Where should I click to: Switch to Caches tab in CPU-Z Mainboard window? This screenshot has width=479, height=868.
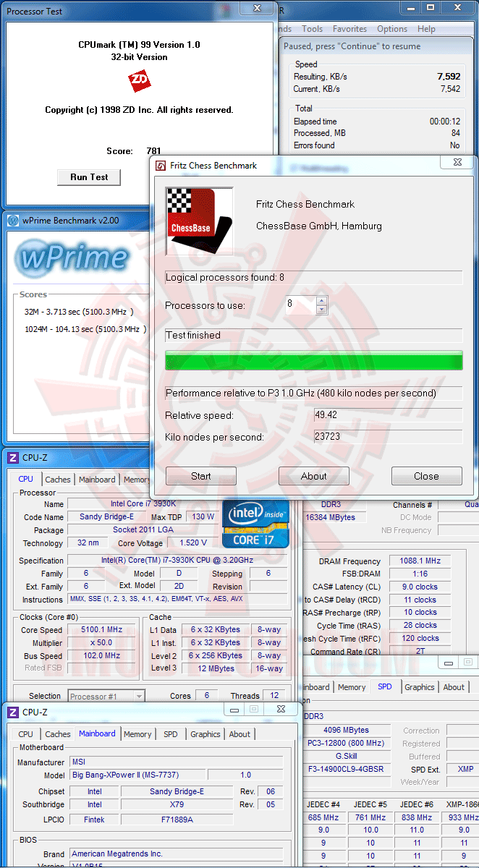58,734
